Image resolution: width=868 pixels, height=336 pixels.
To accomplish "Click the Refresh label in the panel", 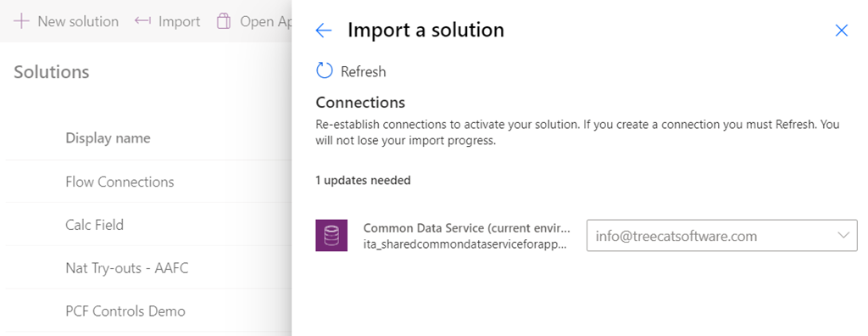I will 363,71.
